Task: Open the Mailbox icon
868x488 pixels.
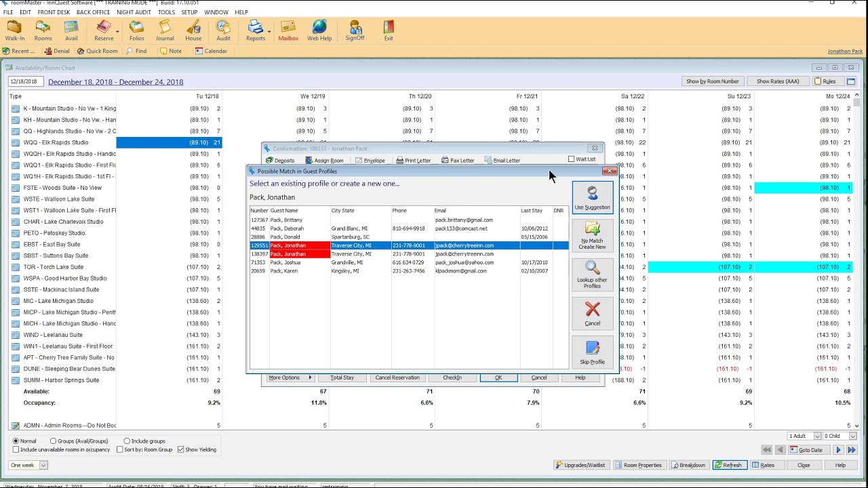Action: point(288,30)
